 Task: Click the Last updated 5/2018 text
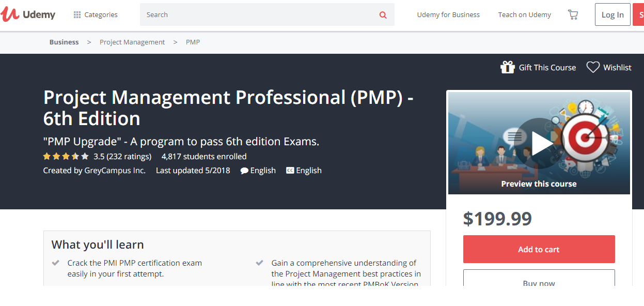pos(193,170)
